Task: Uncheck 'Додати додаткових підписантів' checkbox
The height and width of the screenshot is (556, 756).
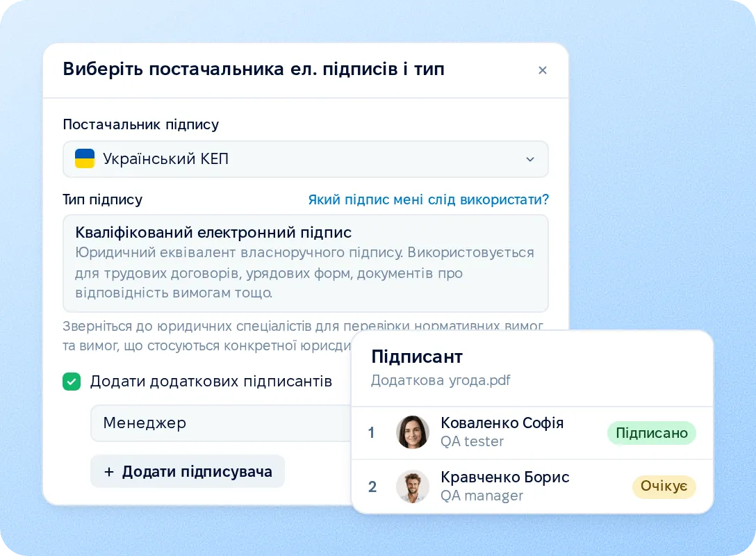Action: click(72, 382)
